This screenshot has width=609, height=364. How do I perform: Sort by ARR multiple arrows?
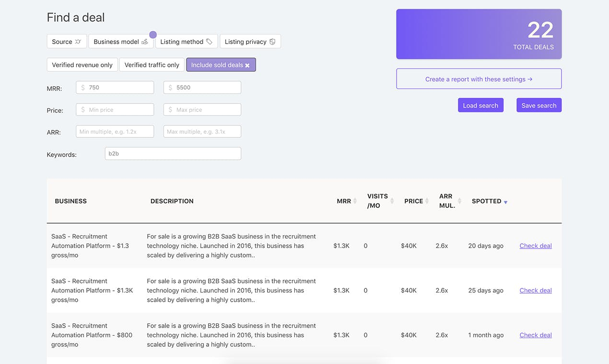pos(459,201)
